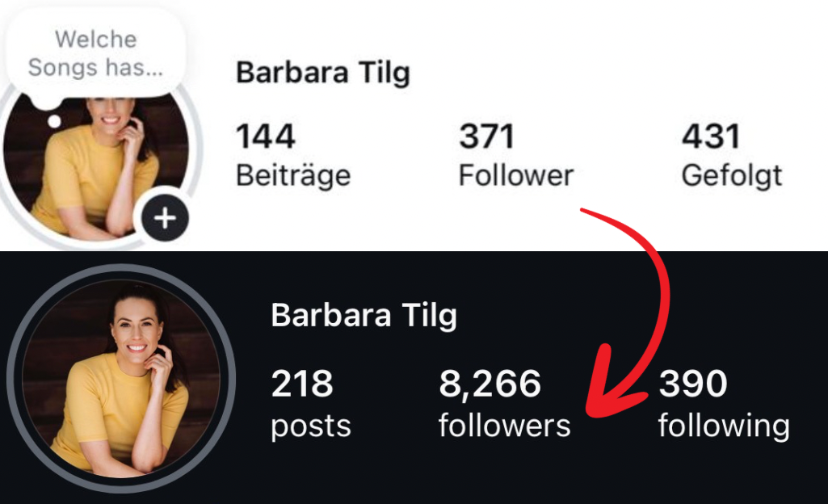This screenshot has width=828, height=504.
Task: Click the 390 count number
Action: click(x=693, y=384)
